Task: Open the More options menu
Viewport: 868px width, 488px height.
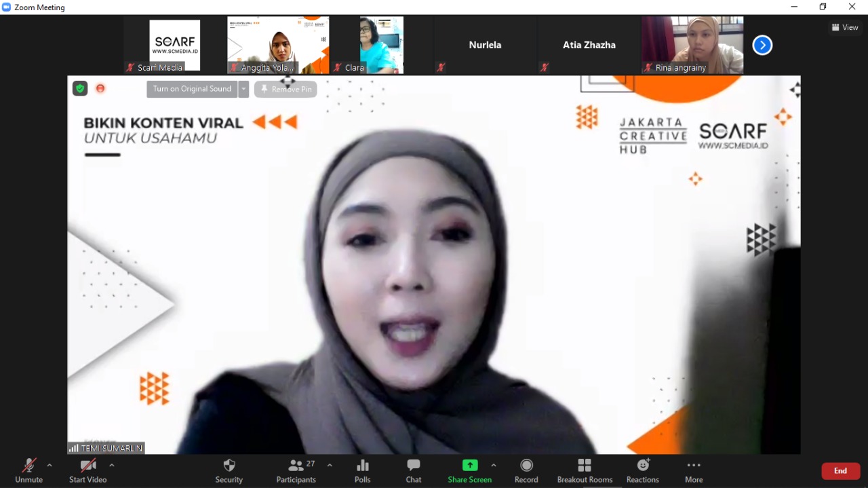Action: coord(693,470)
